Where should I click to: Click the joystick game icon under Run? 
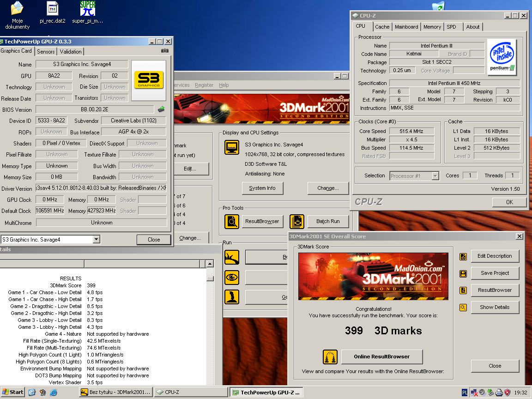232,297
